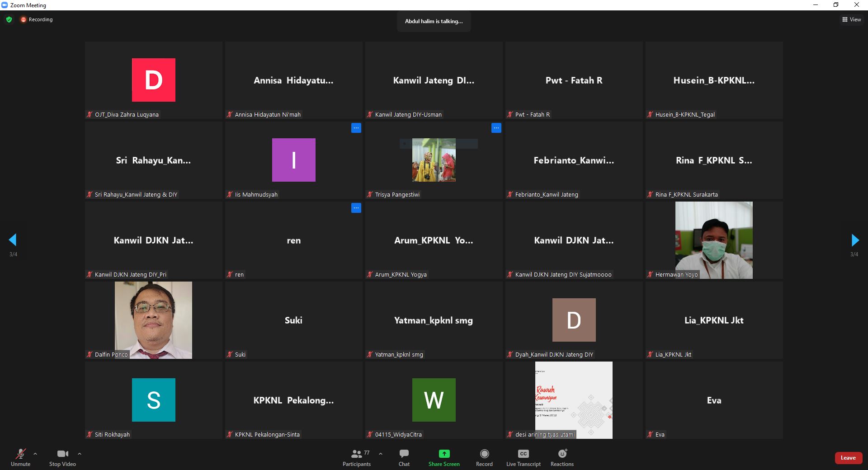
Task: Click the green encryption shield icon
Action: (x=9, y=19)
